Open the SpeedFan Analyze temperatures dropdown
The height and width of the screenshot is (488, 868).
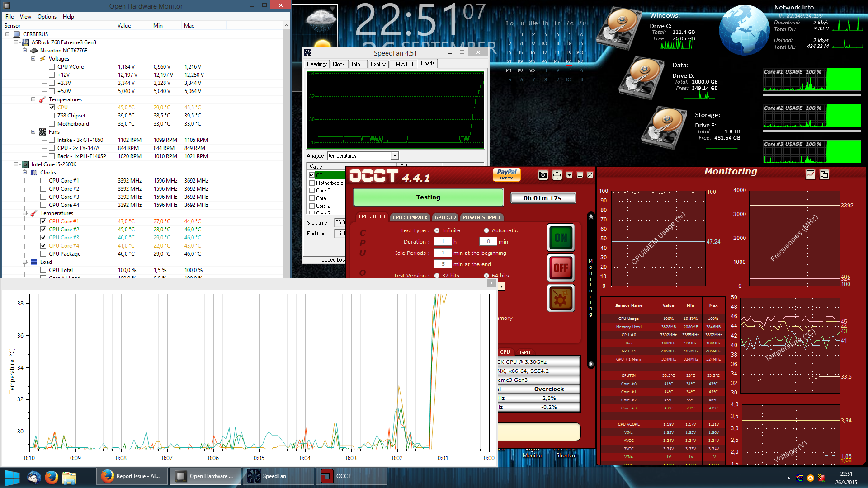click(395, 156)
